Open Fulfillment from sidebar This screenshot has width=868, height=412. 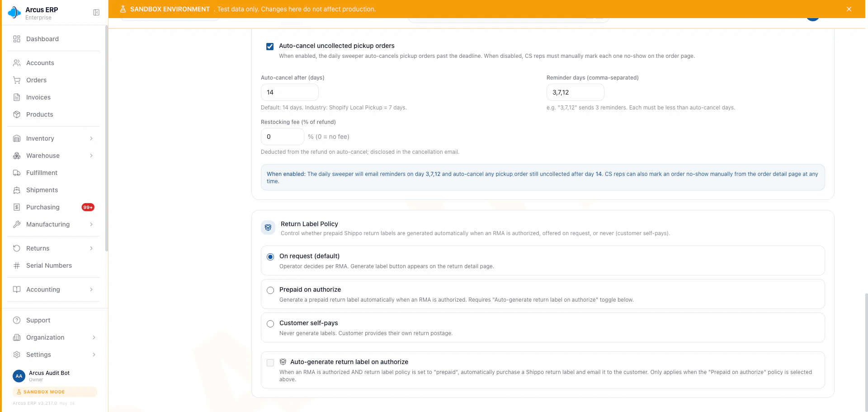pos(54,173)
